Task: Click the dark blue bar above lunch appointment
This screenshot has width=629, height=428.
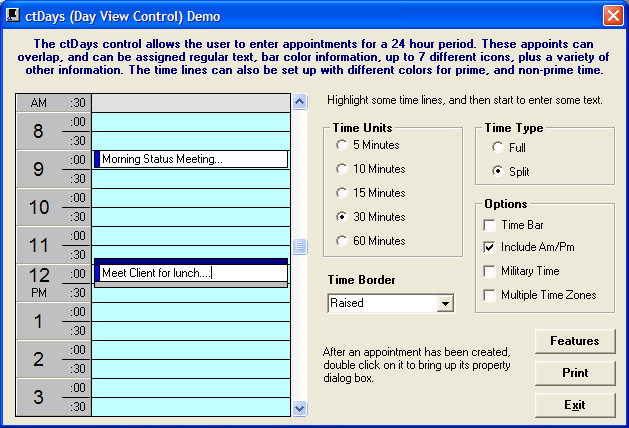Action: (191, 262)
